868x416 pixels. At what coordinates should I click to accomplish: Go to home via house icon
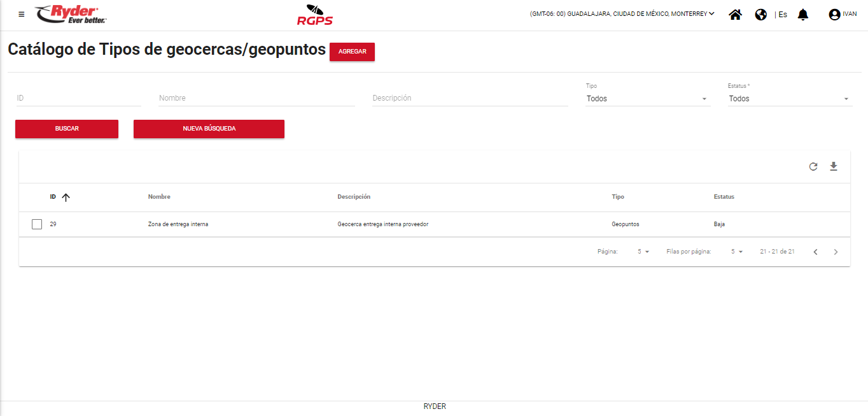(735, 14)
